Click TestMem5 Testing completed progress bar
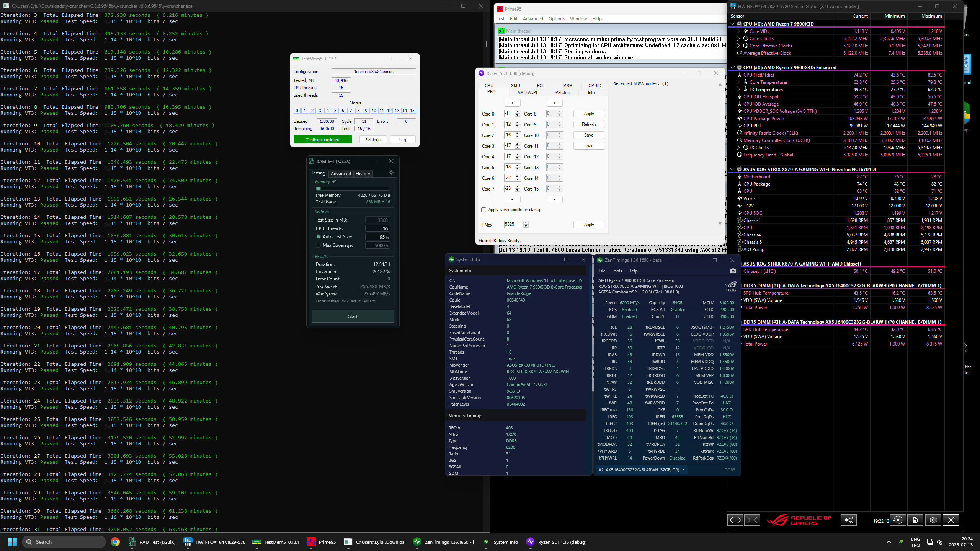Screen dimensions: 980x551 click(322, 140)
